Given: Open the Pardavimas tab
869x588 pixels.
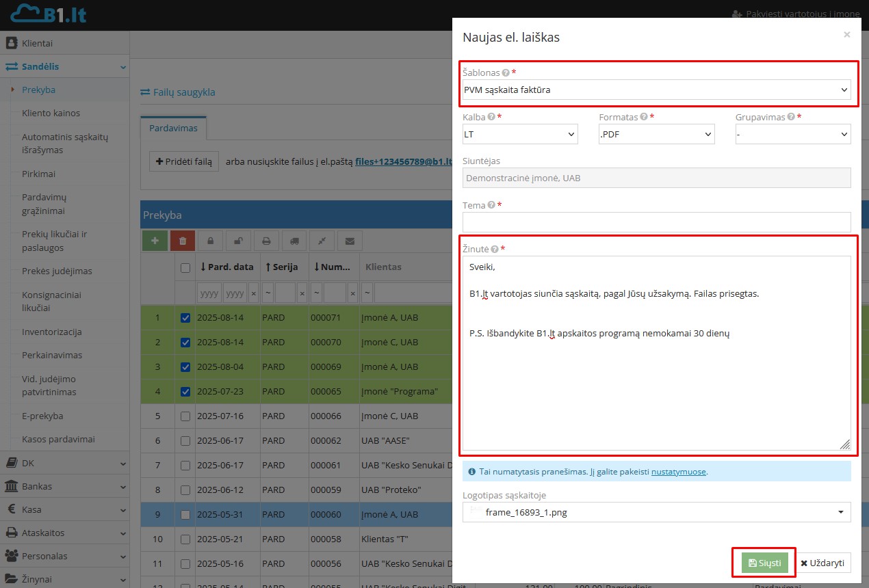Looking at the screenshot, I should click(x=173, y=129).
